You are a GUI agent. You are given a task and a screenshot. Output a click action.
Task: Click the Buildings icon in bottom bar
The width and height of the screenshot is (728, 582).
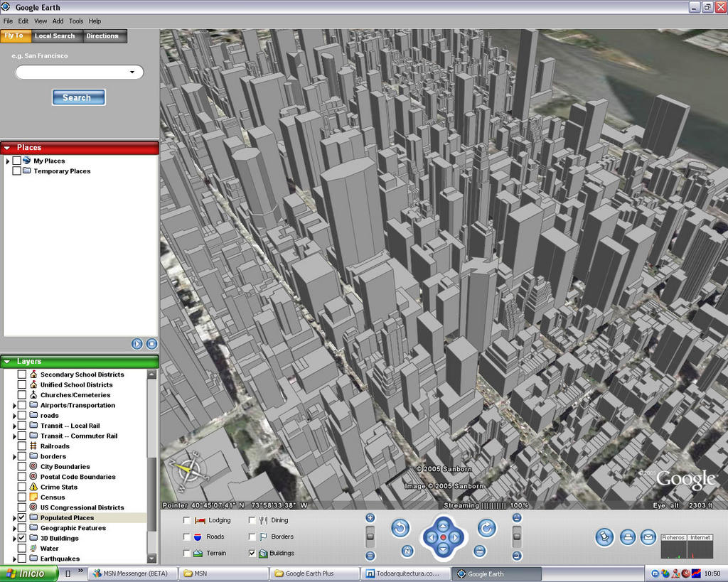[263, 554]
